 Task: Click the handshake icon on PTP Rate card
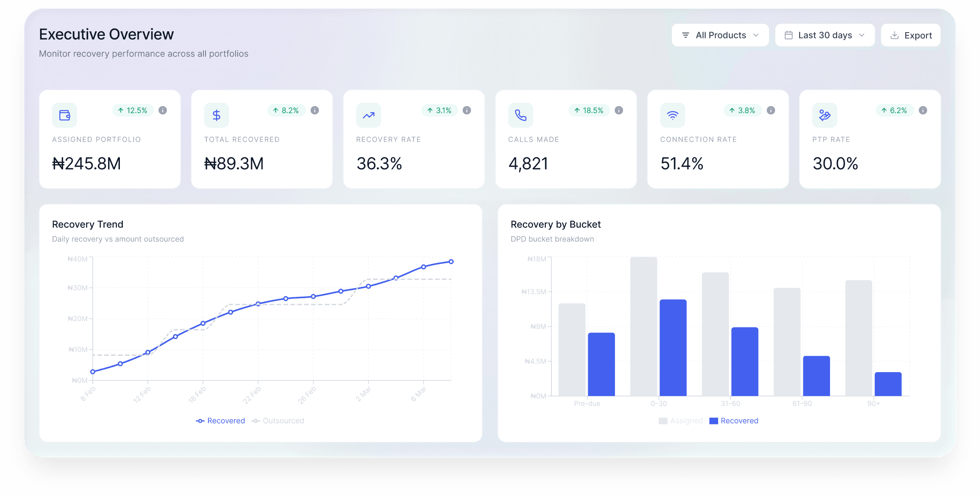point(825,115)
